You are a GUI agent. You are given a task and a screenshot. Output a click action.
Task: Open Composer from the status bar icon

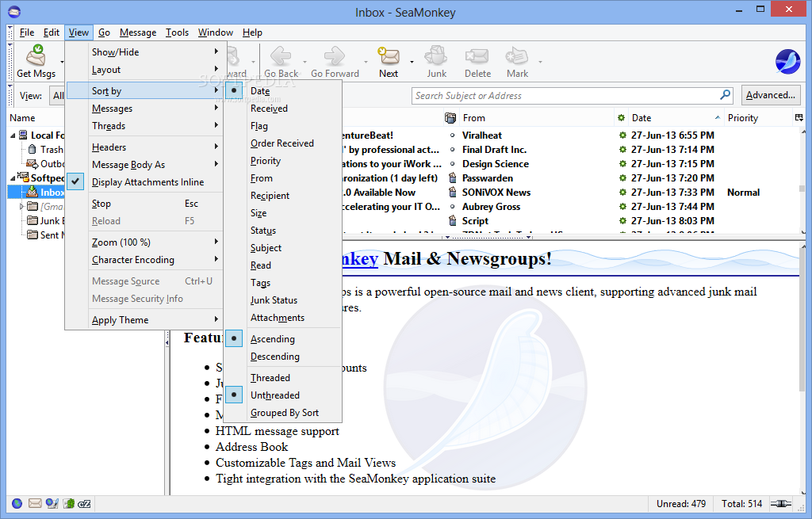click(52, 503)
